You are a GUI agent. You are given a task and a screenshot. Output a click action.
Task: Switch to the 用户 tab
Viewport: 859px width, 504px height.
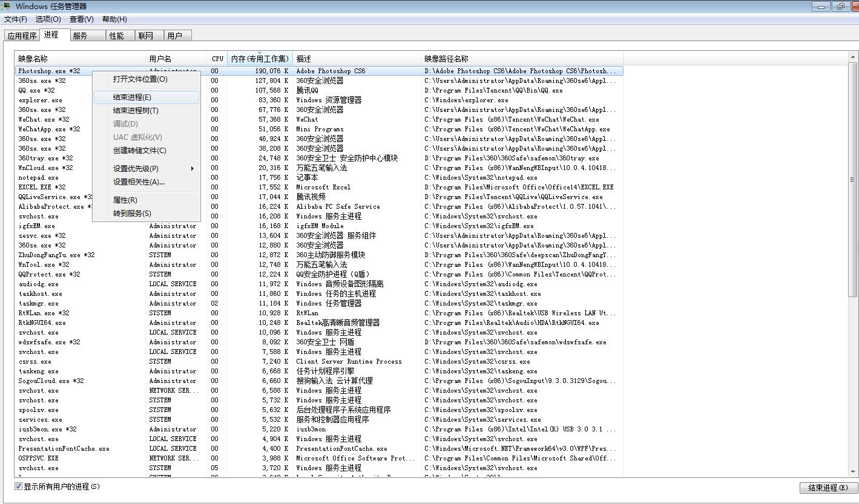pyautogui.click(x=177, y=36)
